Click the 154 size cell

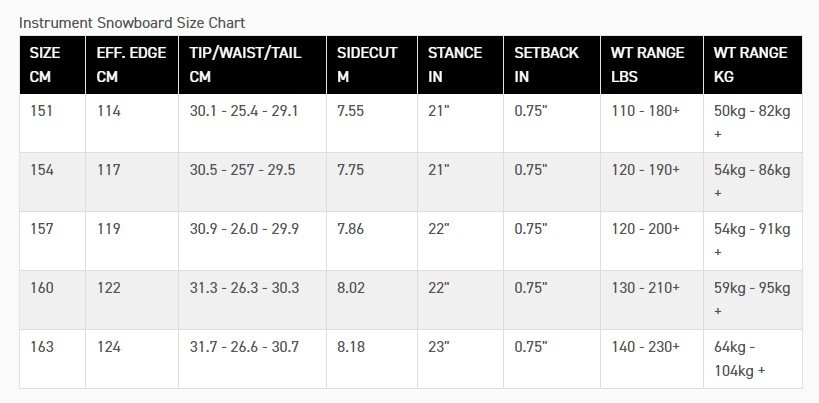click(x=52, y=182)
